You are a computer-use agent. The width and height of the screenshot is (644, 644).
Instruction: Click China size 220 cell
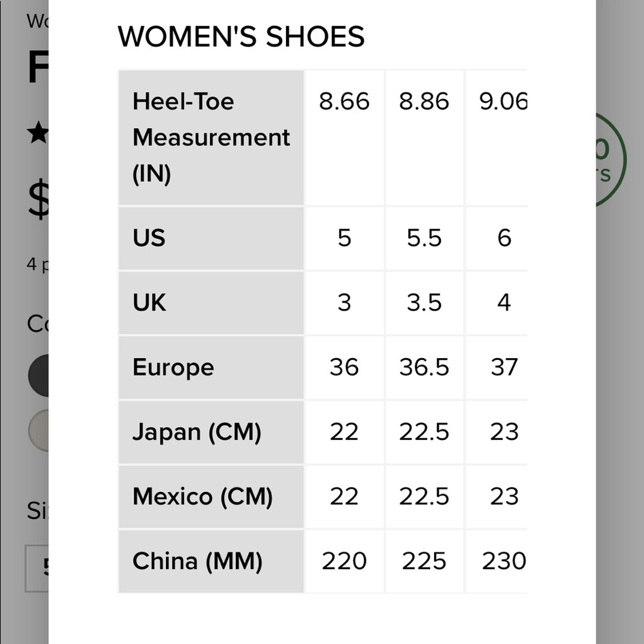(x=344, y=561)
